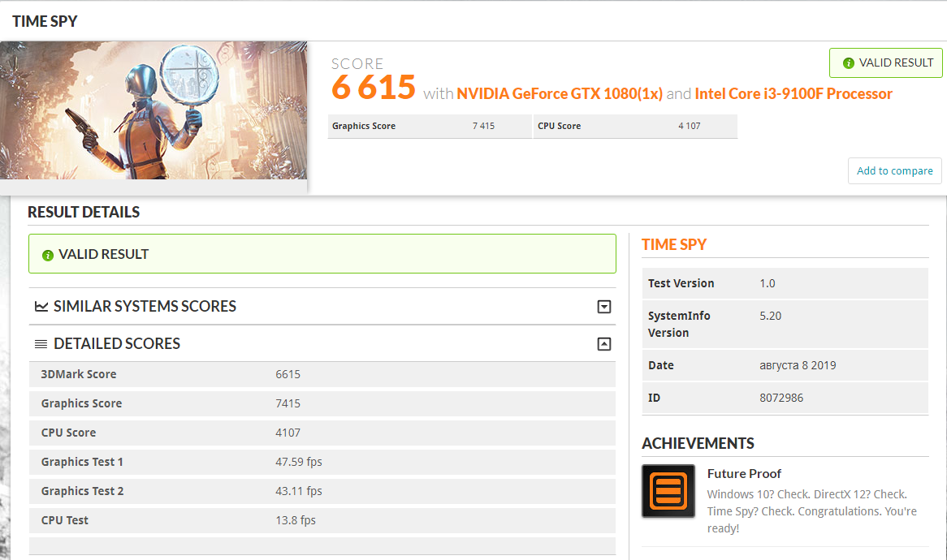This screenshot has width=947, height=560.
Task: Select the Graphics Test 1 row
Action: coord(322,462)
